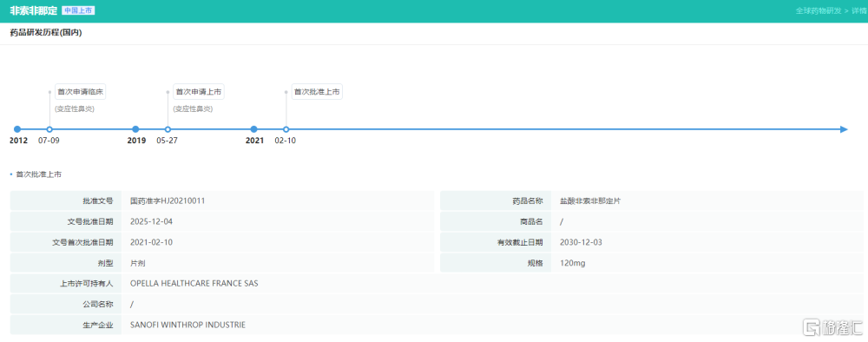Image resolution: width=868 pixels, height=342 pixels.
Task: Click the 非索非那定 drug title
Action: click(x=33, y=10)
